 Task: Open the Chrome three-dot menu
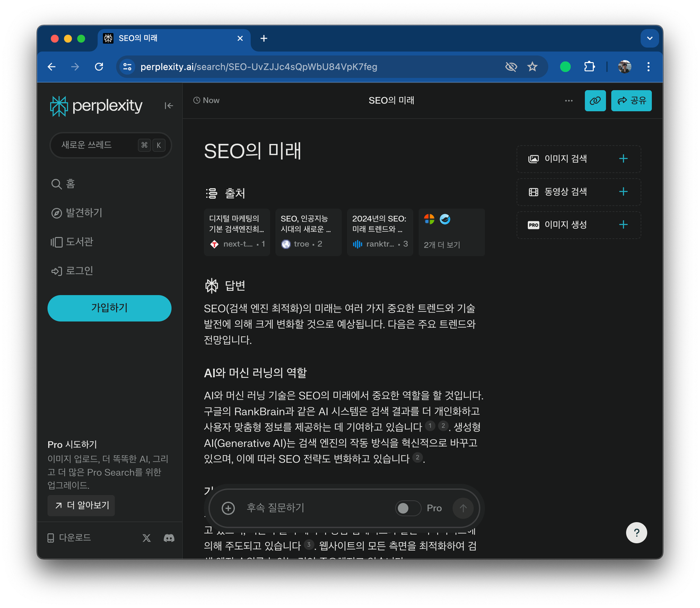click(649, 67)
